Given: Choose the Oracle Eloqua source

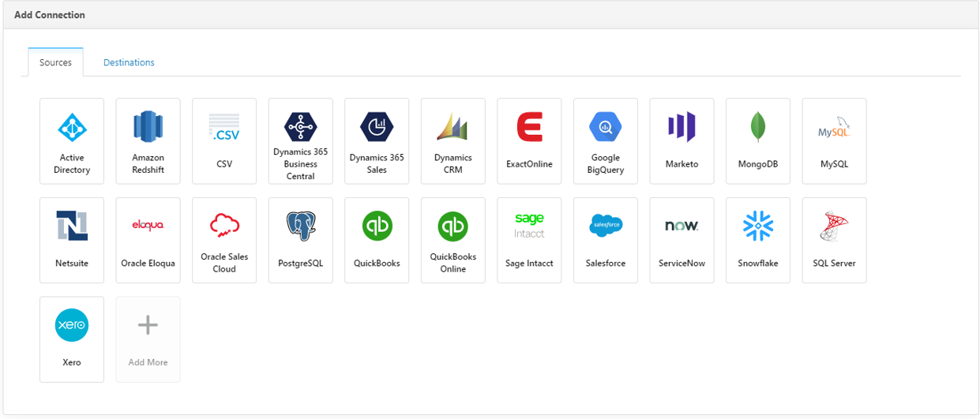Looking at the screenshot, I should coord(148,240).
